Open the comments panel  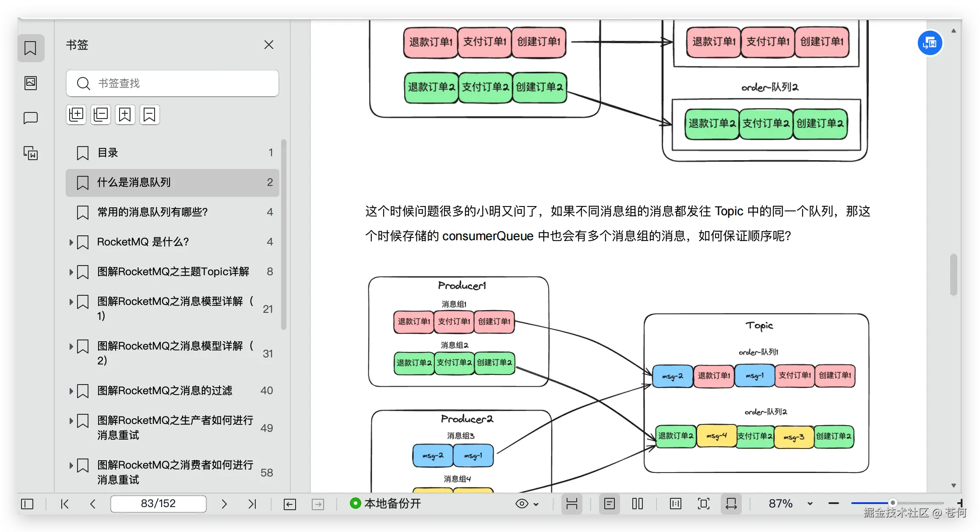(x=31, y=117)
